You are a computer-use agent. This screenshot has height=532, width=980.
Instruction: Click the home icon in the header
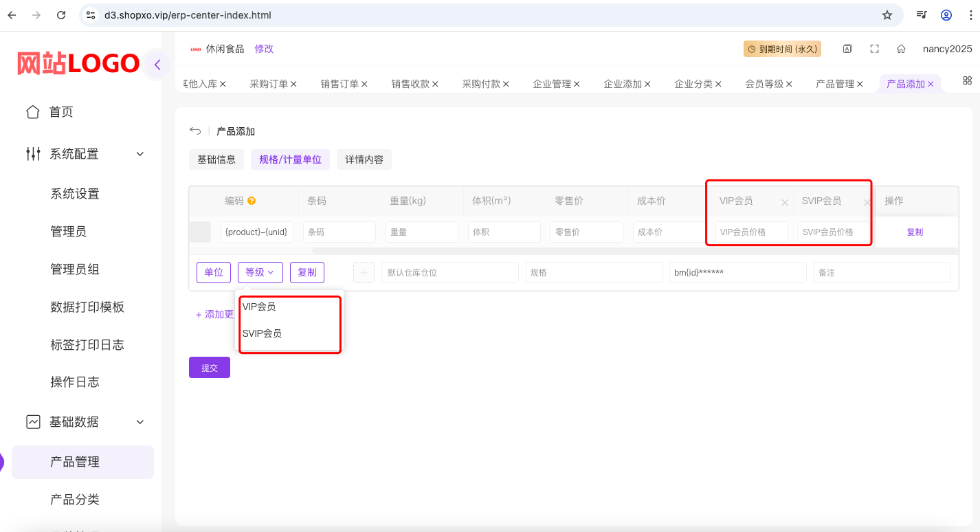(901, 49)
